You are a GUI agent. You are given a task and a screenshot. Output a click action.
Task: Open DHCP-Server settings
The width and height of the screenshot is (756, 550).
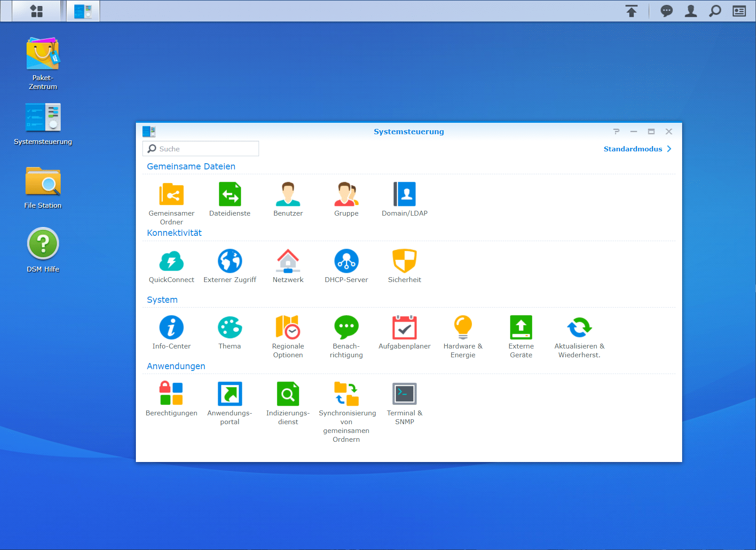point(346,261)
